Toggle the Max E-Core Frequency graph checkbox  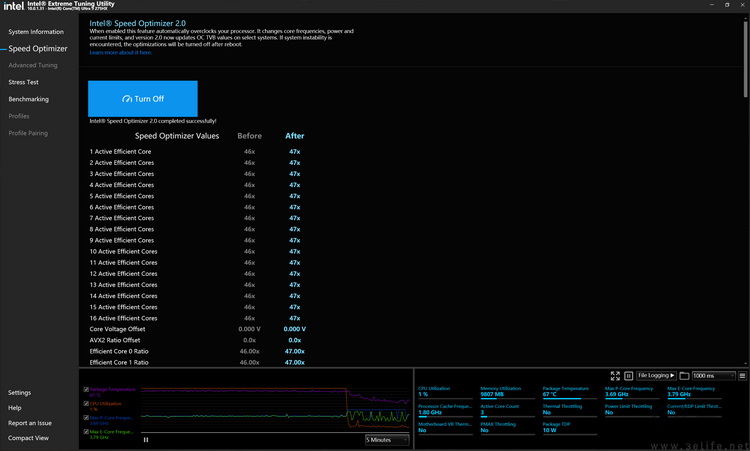point(86,431)
